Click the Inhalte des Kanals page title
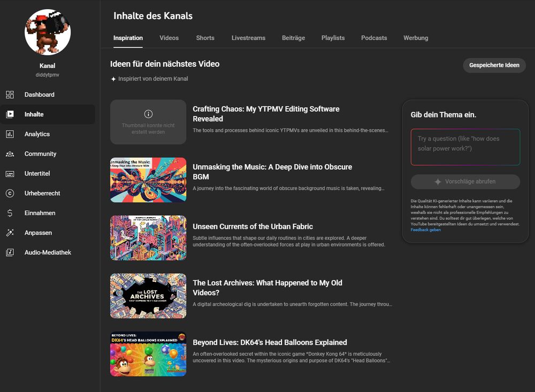 pos(153,16)
